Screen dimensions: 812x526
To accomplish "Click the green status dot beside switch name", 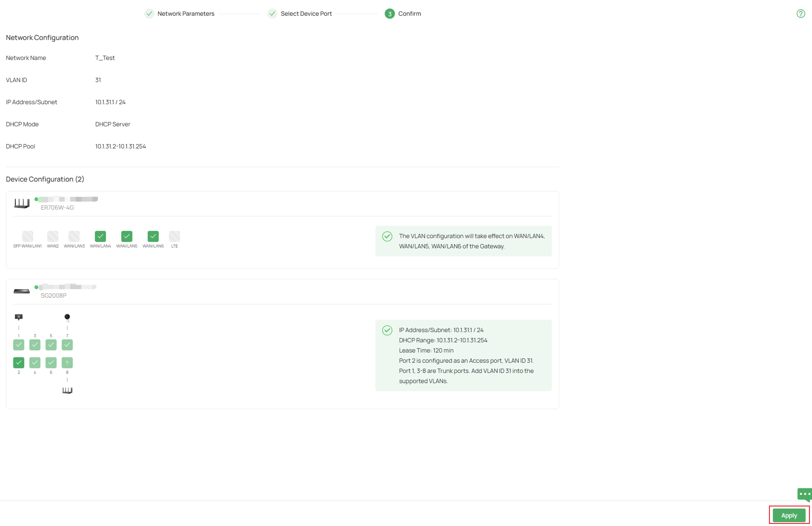I will pos(36,287).
